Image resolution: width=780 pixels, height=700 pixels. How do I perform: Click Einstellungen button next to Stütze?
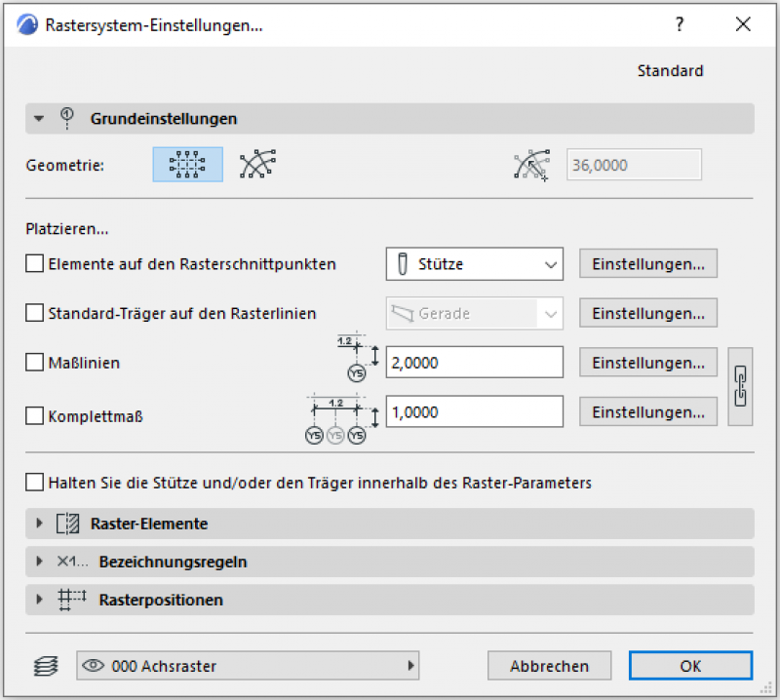point(648,264)
